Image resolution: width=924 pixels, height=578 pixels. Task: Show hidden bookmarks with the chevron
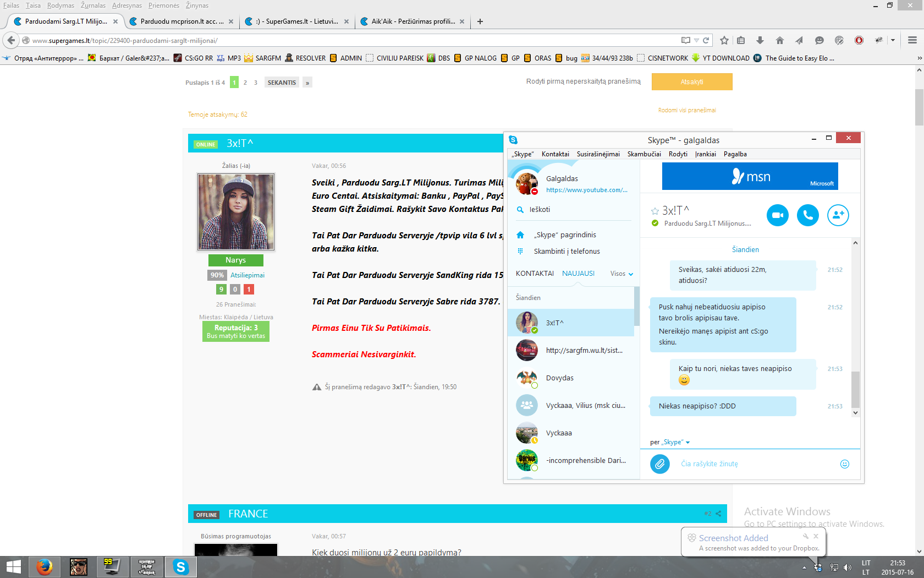[x=919, y=58]
